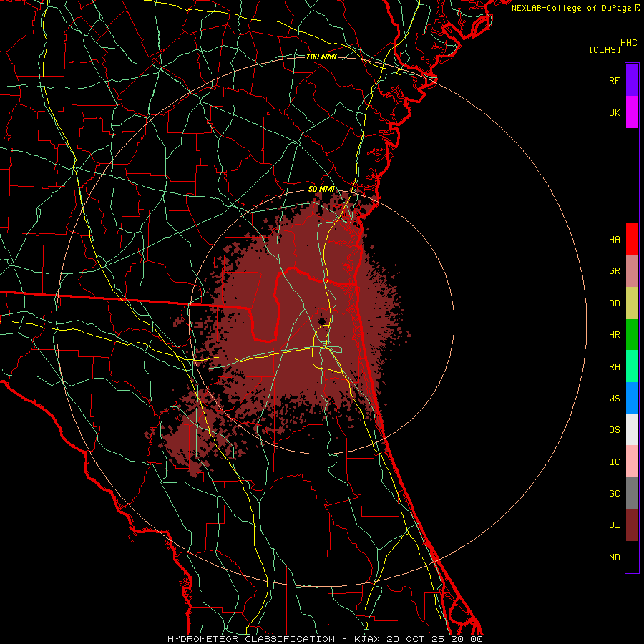The width and height of the screenshot is (644, 644).
Task: Click the 'DS' legend label
Action: [614, 430]
